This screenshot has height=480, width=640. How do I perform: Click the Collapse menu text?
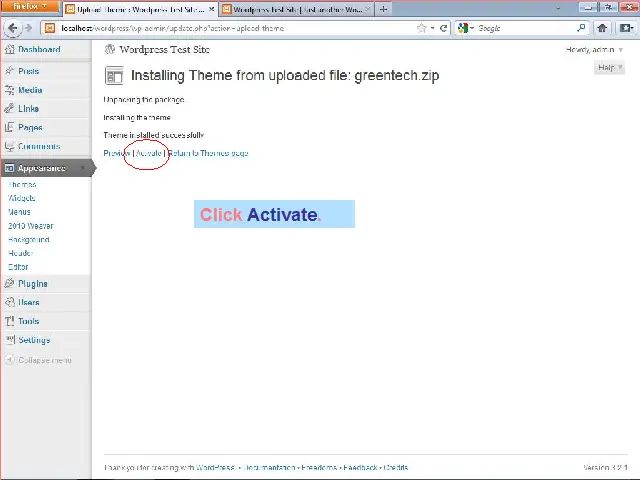click(x=45, y=360)
